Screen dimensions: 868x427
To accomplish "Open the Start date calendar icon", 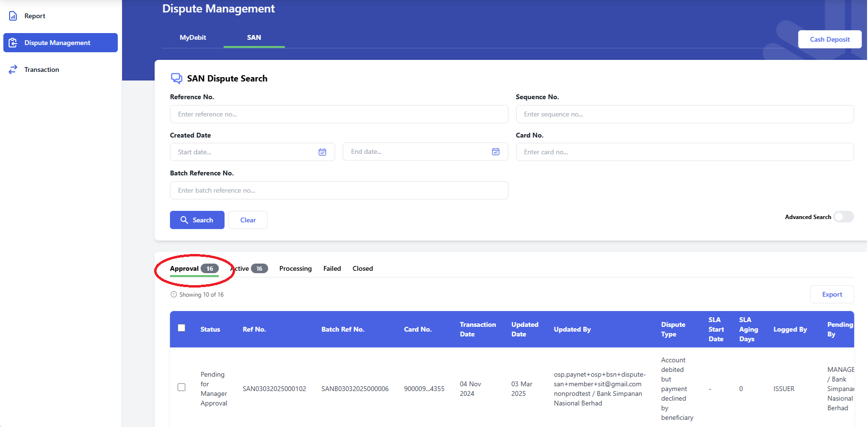I will point(322,152).
